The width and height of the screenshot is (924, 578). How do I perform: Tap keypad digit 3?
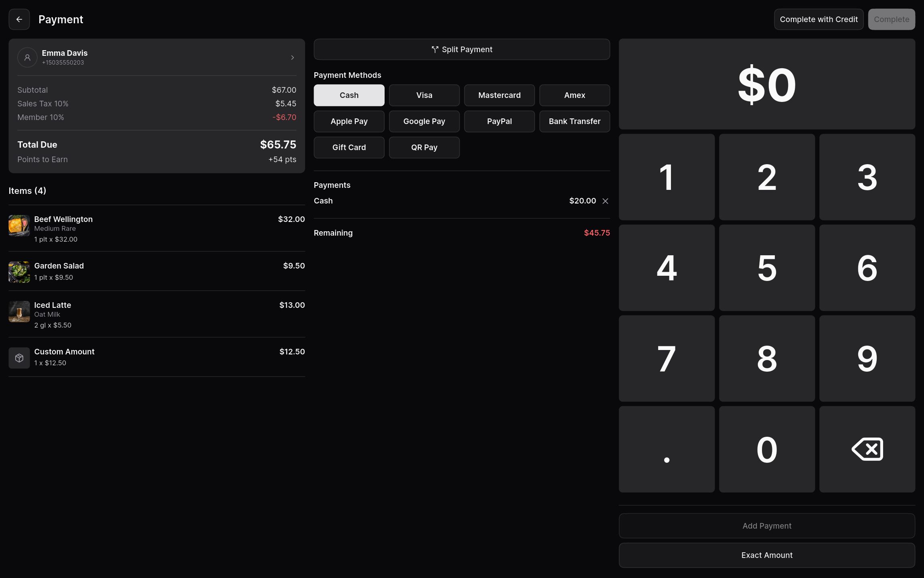click(x=867, y=177)
